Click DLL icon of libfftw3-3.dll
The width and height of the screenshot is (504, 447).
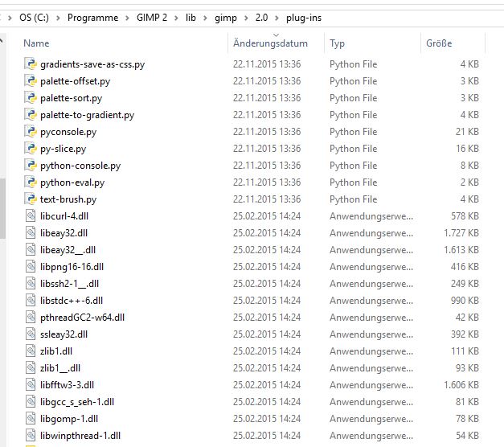click(31, 384)
